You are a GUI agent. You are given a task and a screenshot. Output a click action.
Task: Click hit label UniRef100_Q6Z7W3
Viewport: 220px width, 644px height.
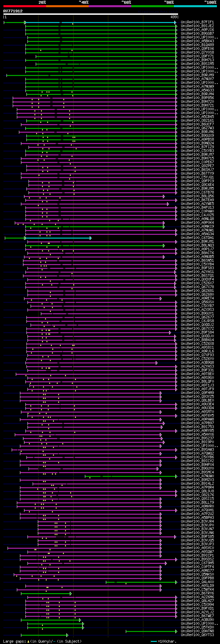tap(197, 128)
